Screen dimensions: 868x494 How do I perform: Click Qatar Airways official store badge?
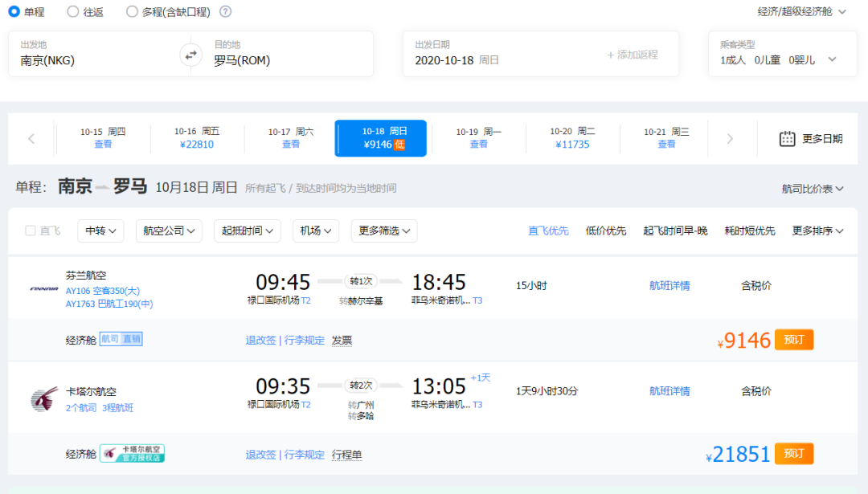(133, 454)
